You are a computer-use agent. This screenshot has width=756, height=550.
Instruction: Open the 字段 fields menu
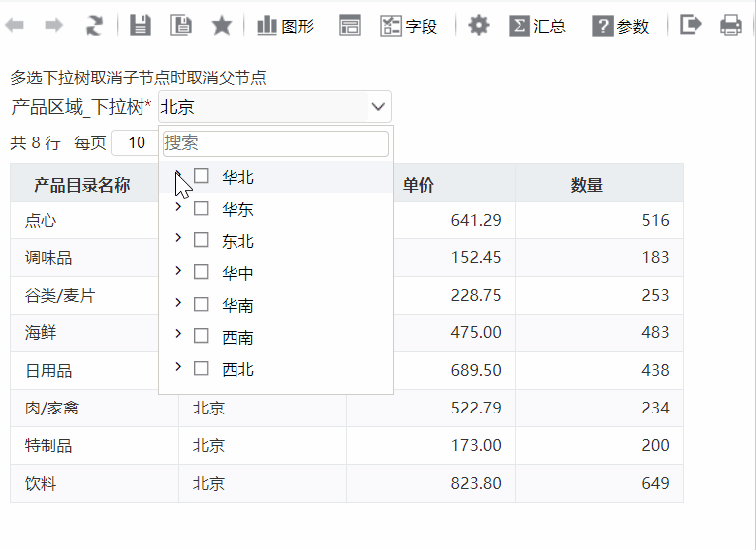coord(409,26)
